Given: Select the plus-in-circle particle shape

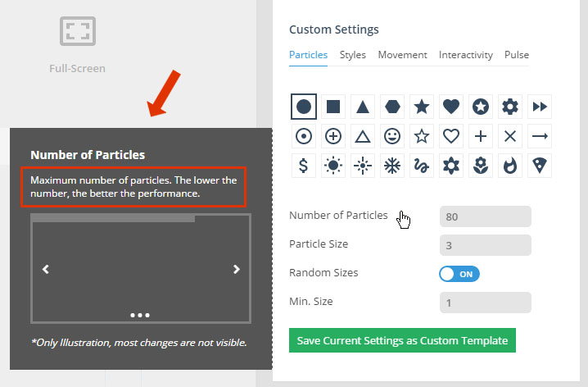Looking at the screenshot, I should (333, 136).
